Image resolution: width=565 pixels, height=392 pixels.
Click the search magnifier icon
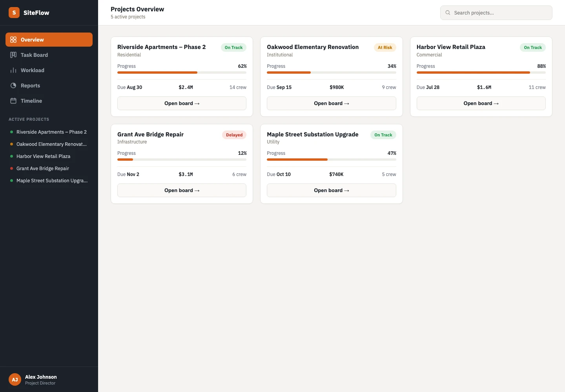448,13
